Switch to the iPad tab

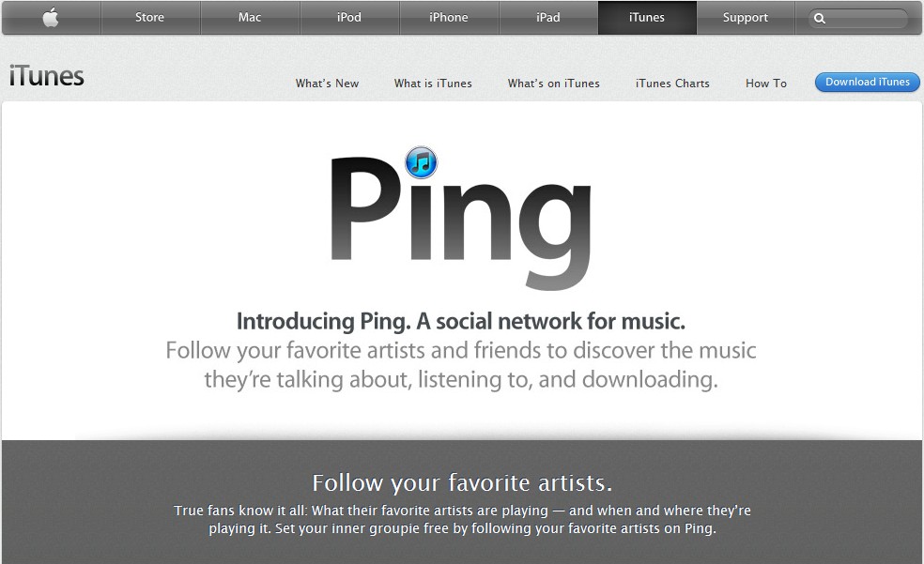pos(548,18)
